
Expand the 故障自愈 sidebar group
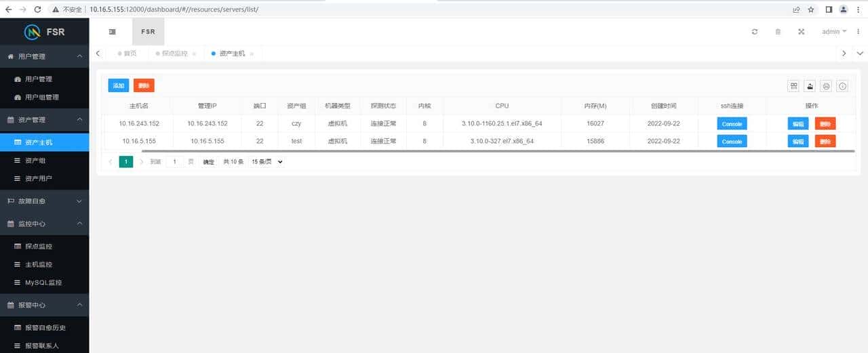[44, 201]
